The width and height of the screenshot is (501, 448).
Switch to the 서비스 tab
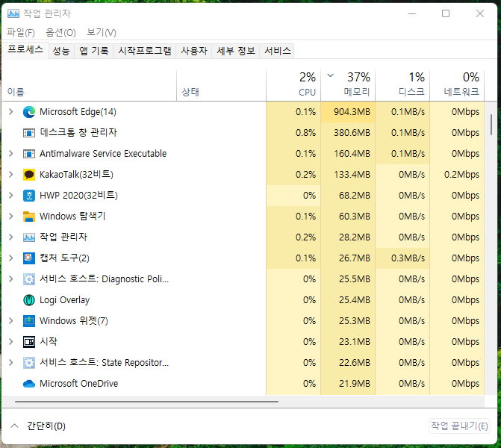coord(277,51)
